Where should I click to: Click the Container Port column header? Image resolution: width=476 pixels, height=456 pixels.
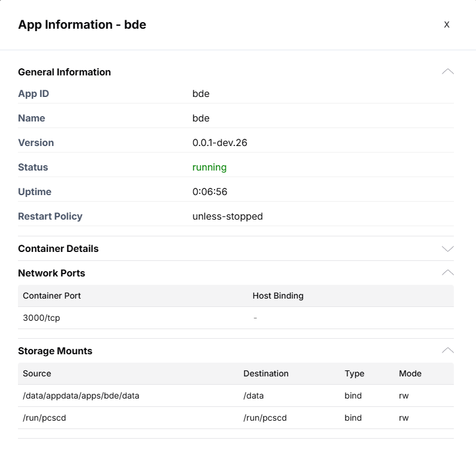pyautogui.click(x=52, y=296)
